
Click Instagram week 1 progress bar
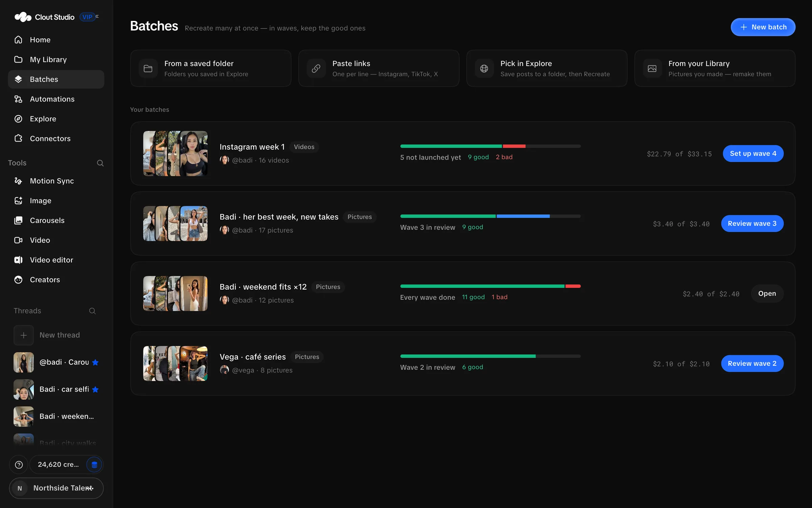coord(490,146)
